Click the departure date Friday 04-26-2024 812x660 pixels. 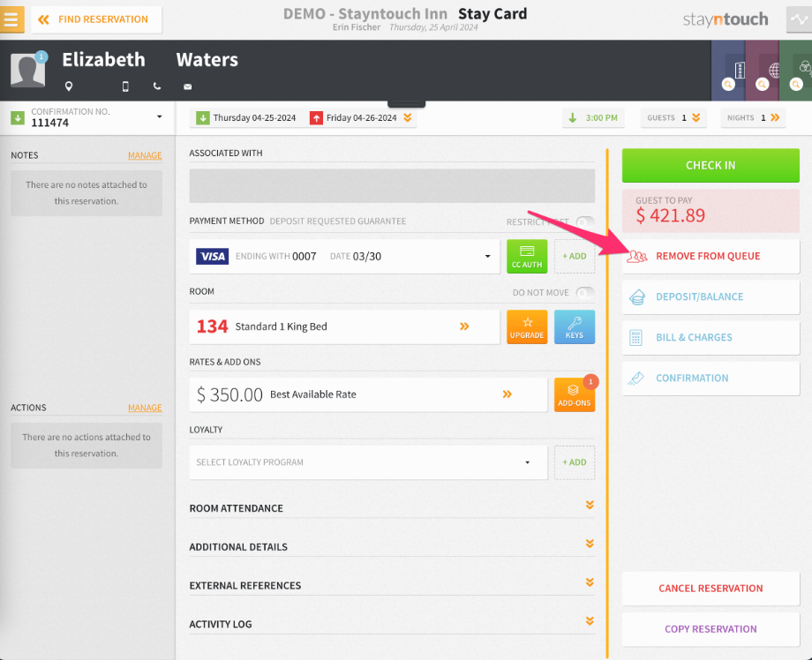[x=354, y=118]
